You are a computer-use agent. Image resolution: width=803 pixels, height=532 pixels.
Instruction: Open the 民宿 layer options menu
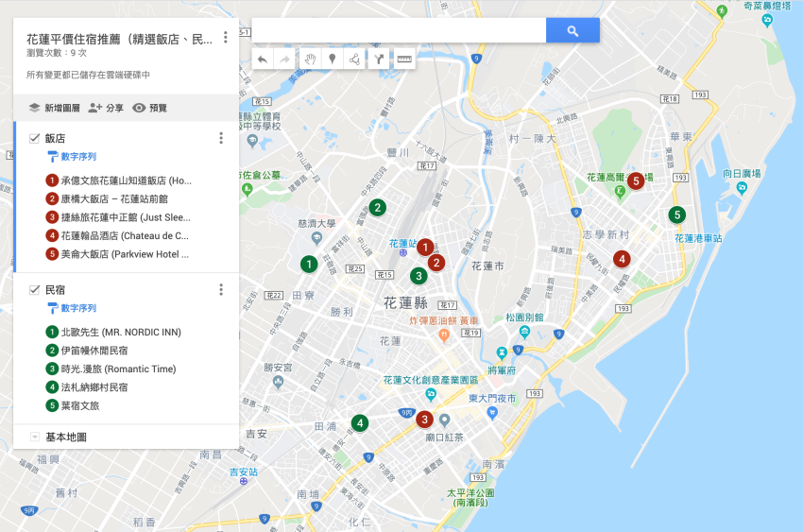click(x=221, y=290)
